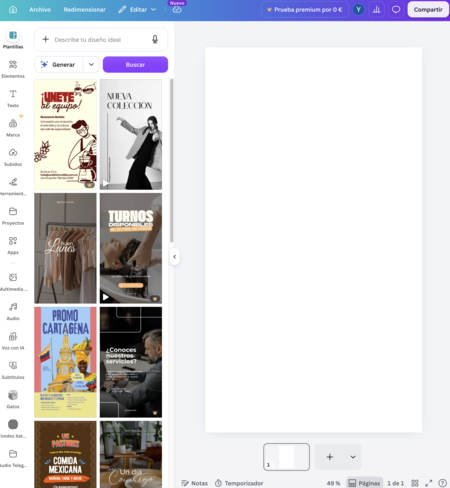Open the comments speech bubble icon
The image size is (450, 488).
coord(396,10)
